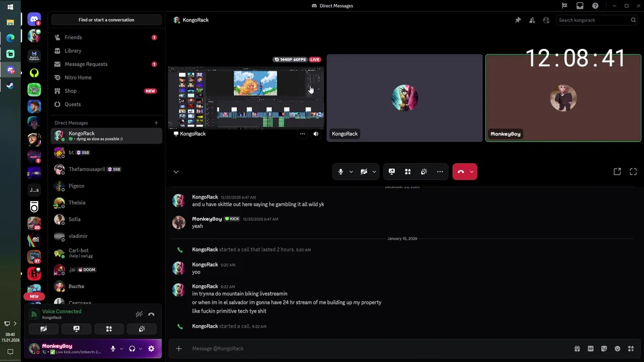Open DM with vladimir
Screen dimensions: 644x362
pos(106,236)
